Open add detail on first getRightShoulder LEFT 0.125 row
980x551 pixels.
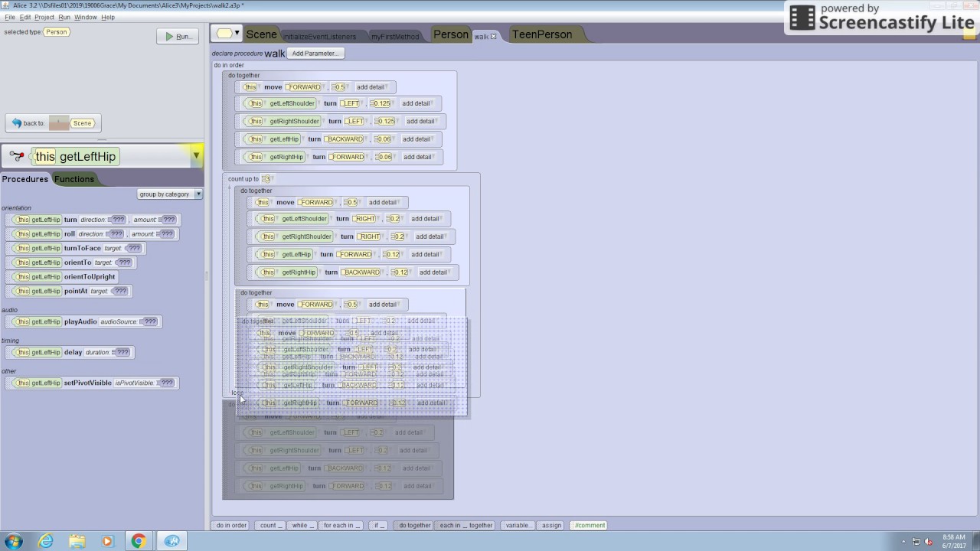tap(421, 121)
